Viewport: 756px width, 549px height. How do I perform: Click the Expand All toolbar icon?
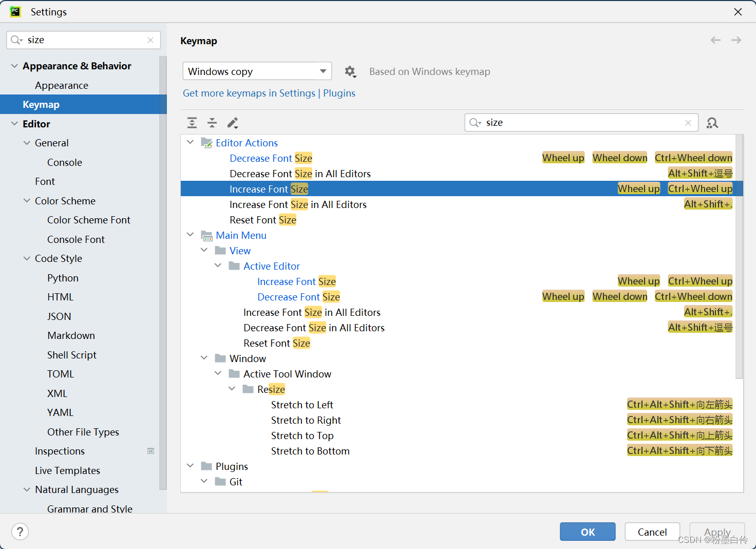click(192, 123)
